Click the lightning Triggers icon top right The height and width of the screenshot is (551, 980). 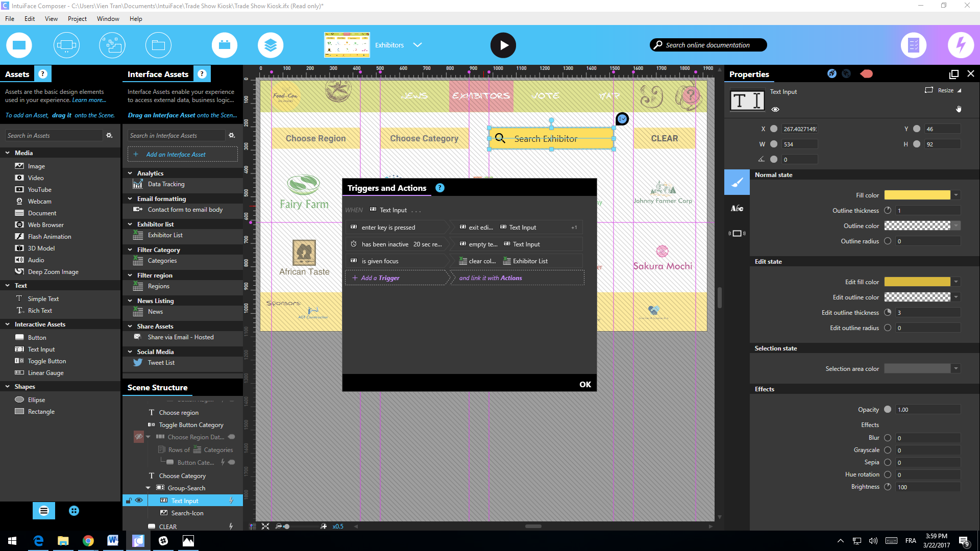point(960,45)
